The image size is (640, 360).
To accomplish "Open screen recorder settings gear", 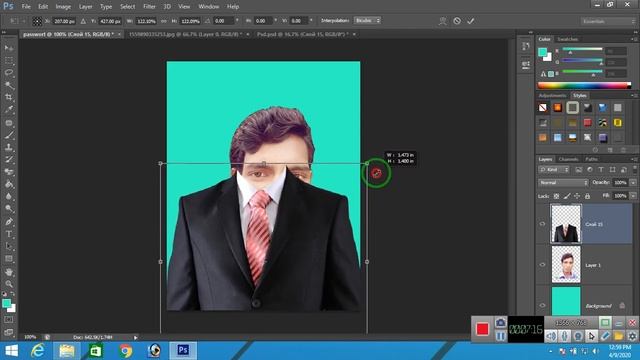I will tap(632, 336).
